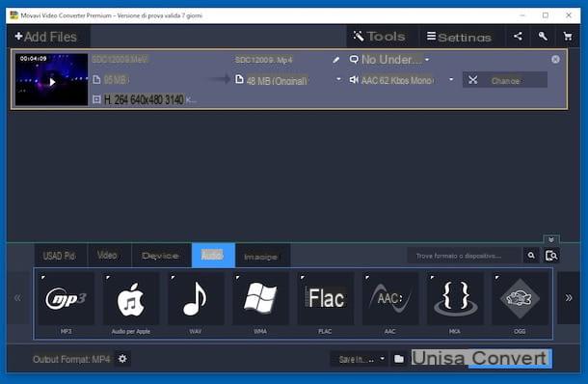This screenshot has height=384, width=588.
Task: Click the detect device icon
Action: 551,256
